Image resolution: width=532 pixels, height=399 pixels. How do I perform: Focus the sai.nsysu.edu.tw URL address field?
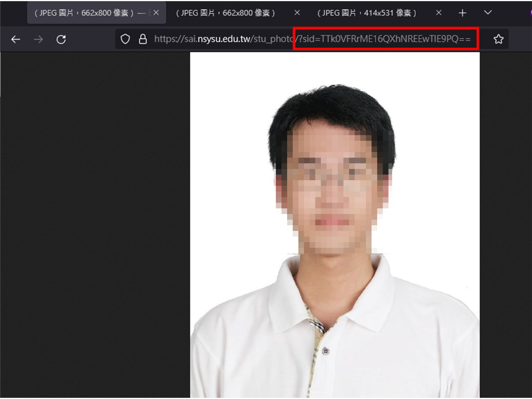coord(312,39)
